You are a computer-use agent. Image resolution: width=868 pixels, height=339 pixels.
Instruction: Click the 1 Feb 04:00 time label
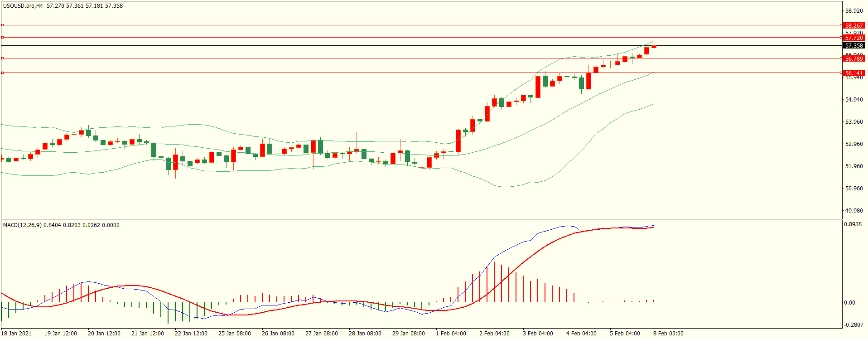click(451, 334)
